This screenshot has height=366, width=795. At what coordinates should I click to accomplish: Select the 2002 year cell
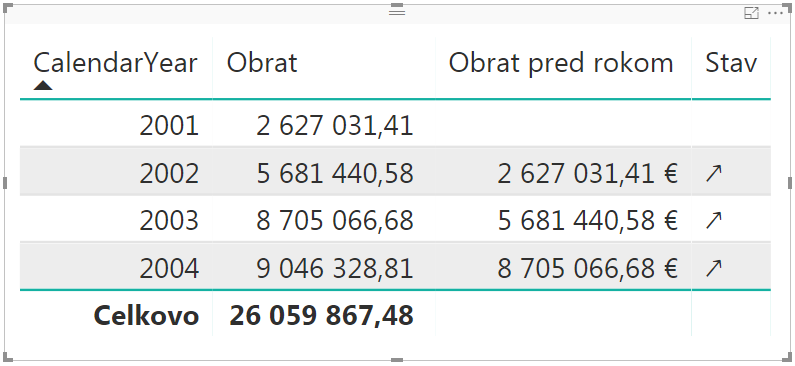169,173
